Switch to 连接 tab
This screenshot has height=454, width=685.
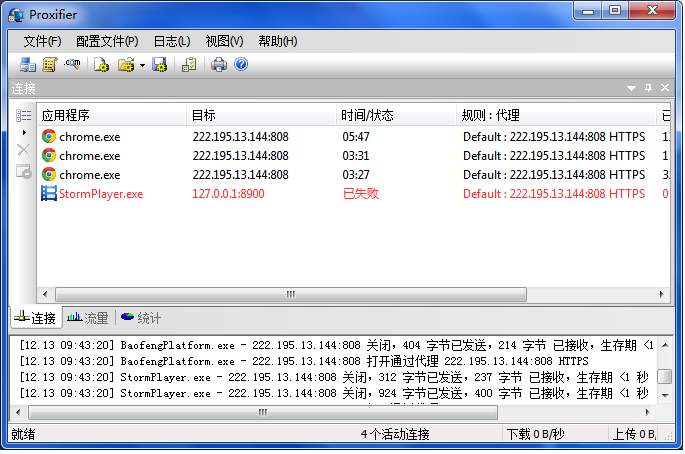[36, 318]
